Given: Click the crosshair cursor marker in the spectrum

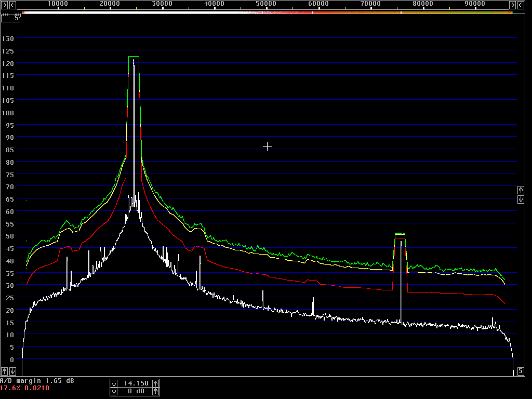Looking at the screenshot, I should click(x=268, y=146).
